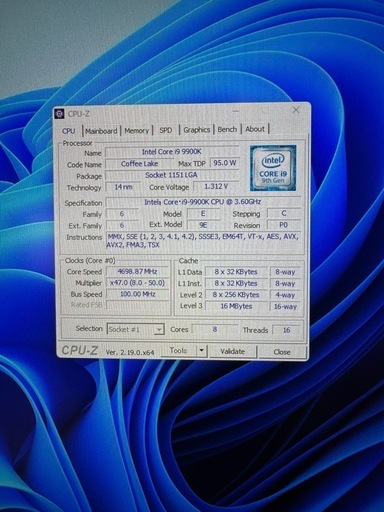Switch to the SPD tab
The image size is (384, 512).
tap(166, 130)
